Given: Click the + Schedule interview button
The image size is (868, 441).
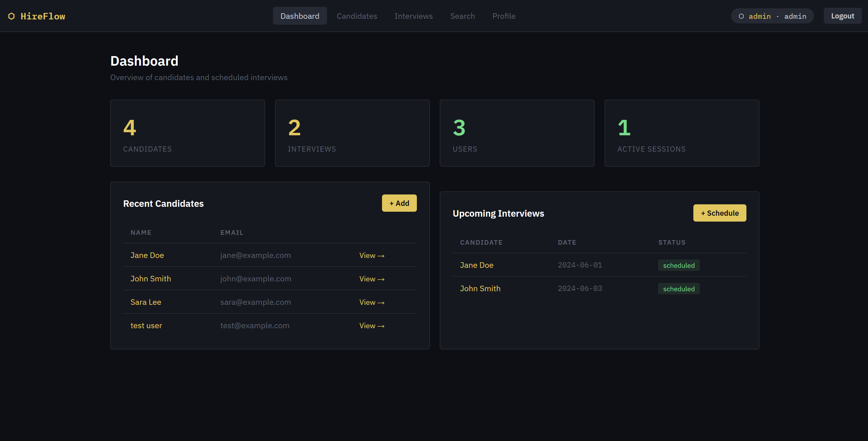Looking at the screenshot, I should [x=719, y=213].
